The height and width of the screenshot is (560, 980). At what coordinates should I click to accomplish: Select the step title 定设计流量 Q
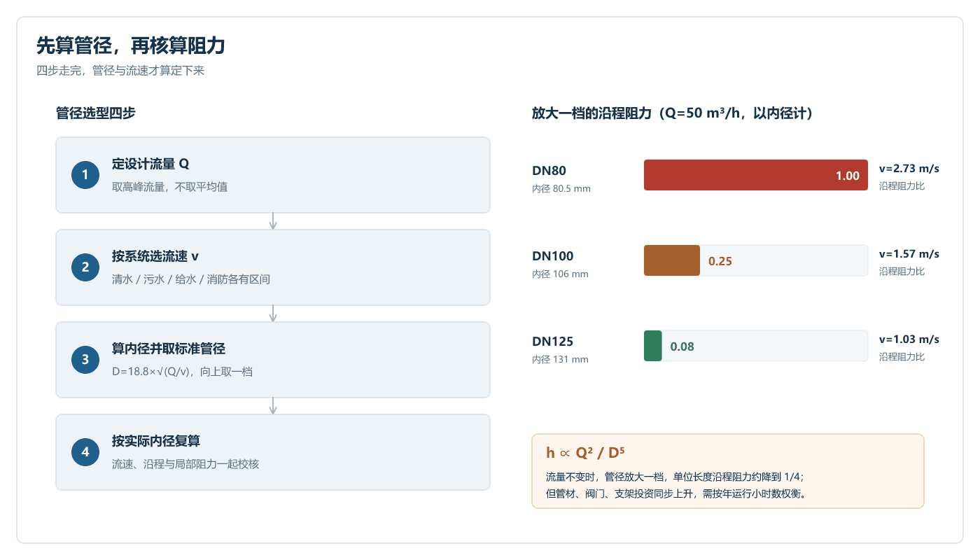click(150, 164)
